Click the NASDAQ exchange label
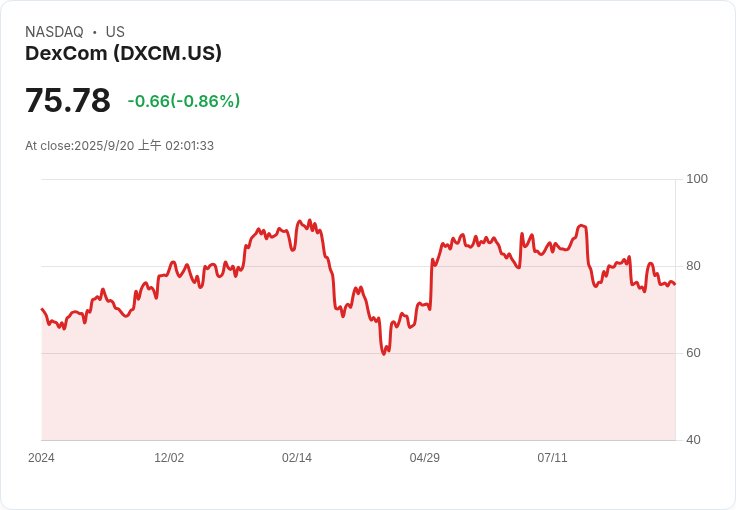The image size is (736, 510). tap(54, 32)
